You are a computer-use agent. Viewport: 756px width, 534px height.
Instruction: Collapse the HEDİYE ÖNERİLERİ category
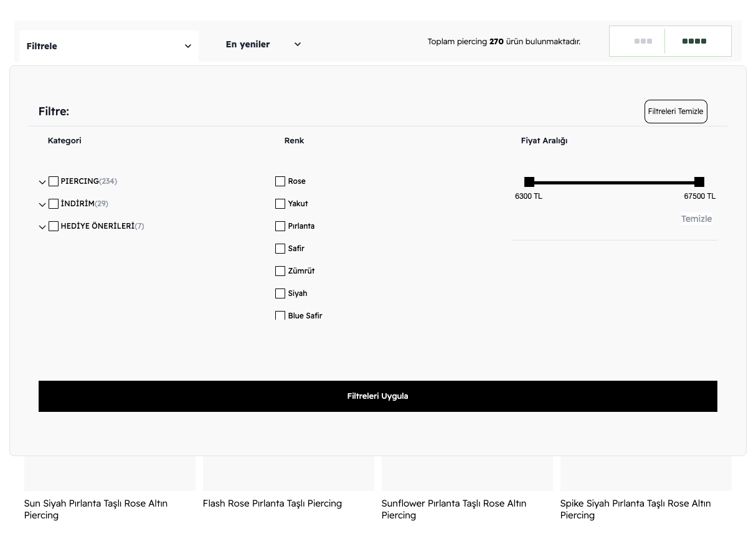(42, 226)
